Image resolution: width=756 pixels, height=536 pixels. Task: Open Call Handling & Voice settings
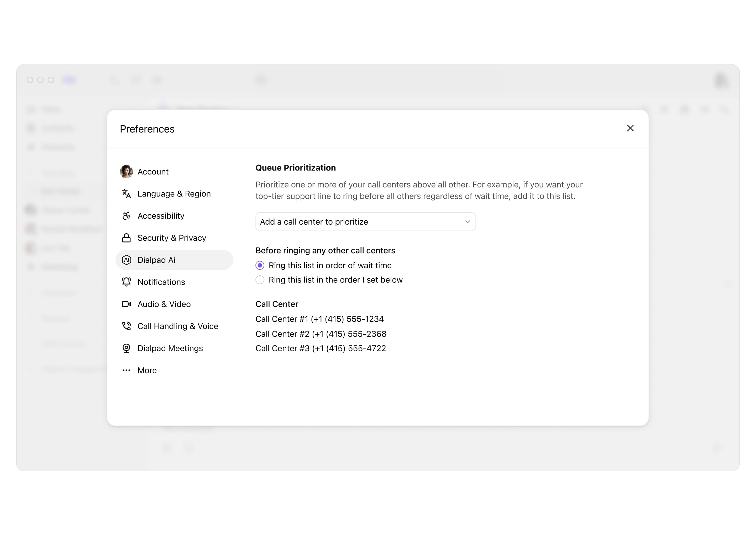click(174, 326)
